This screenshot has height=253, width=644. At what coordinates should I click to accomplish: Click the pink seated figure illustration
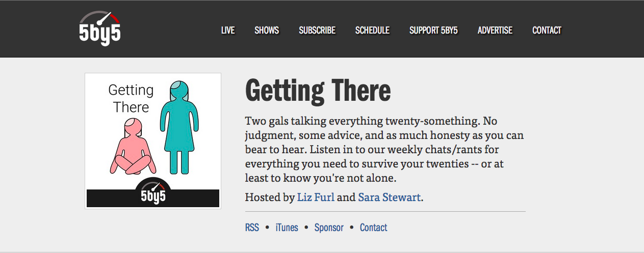pos(133,147)
